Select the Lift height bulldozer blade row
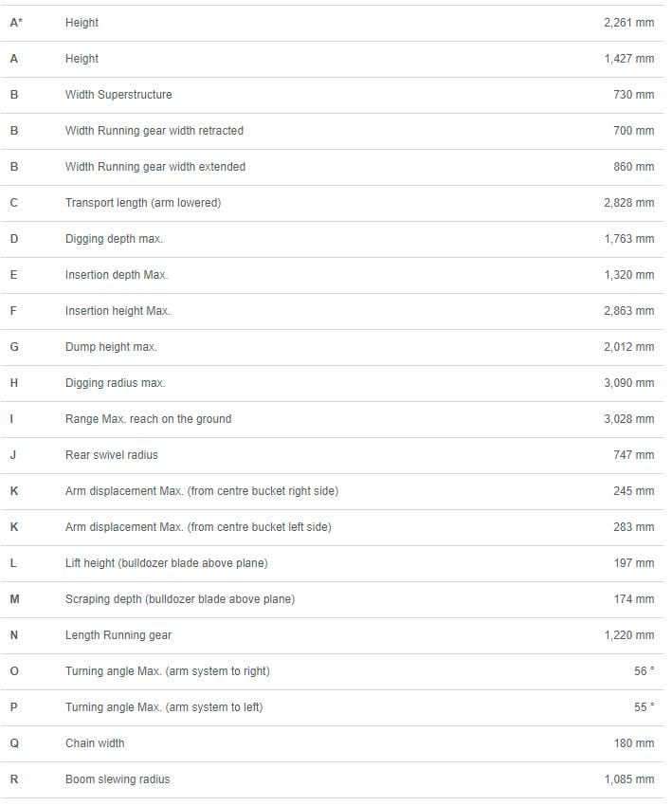The height and width of the screenshot is (806, 672). [x=333, y=563]
